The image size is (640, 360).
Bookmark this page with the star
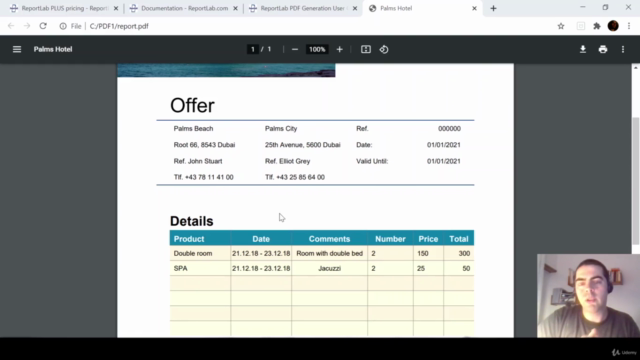[x=561, y=26]
